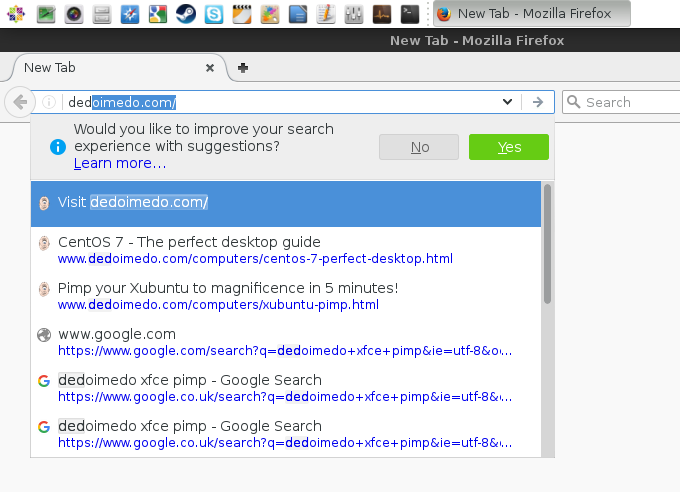Go back with the back arrow
The width and height of the screenshot is (680, 492).
click(20, 102)
